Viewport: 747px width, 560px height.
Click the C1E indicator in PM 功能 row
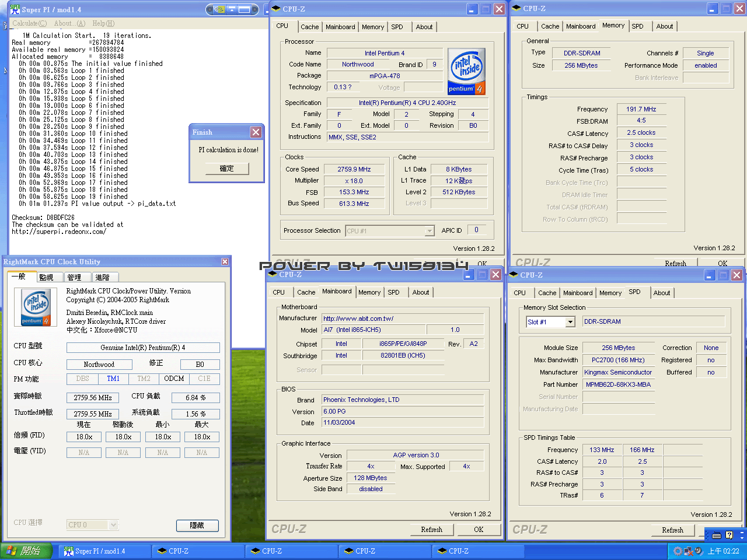pyautogui.click(x=204, y=379)
